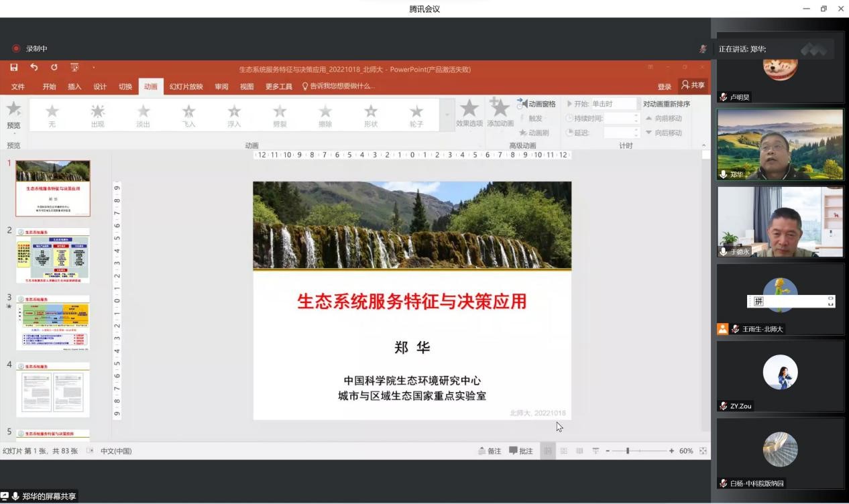Toggle normal view button in status bar
The width and height of the screenshot is (849, 504).
tap(547, 451)
